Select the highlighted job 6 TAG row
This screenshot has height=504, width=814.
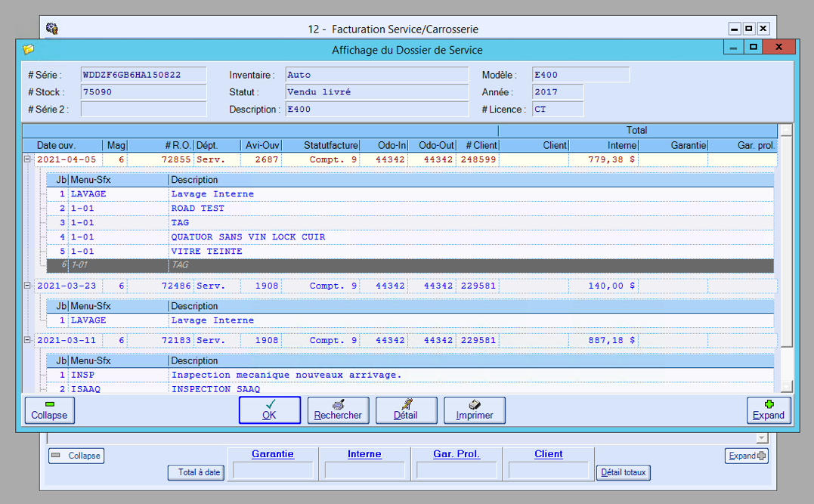[x=410, y=265]
